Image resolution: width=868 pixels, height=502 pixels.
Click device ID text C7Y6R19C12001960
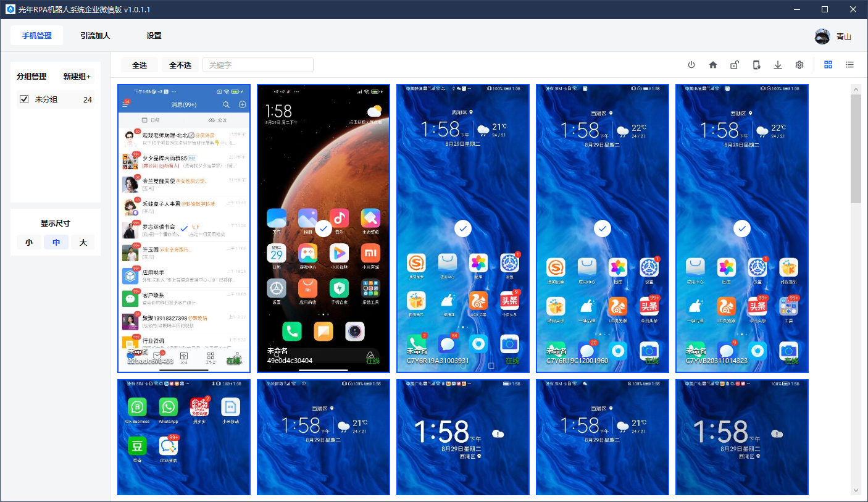pos(577,361)
